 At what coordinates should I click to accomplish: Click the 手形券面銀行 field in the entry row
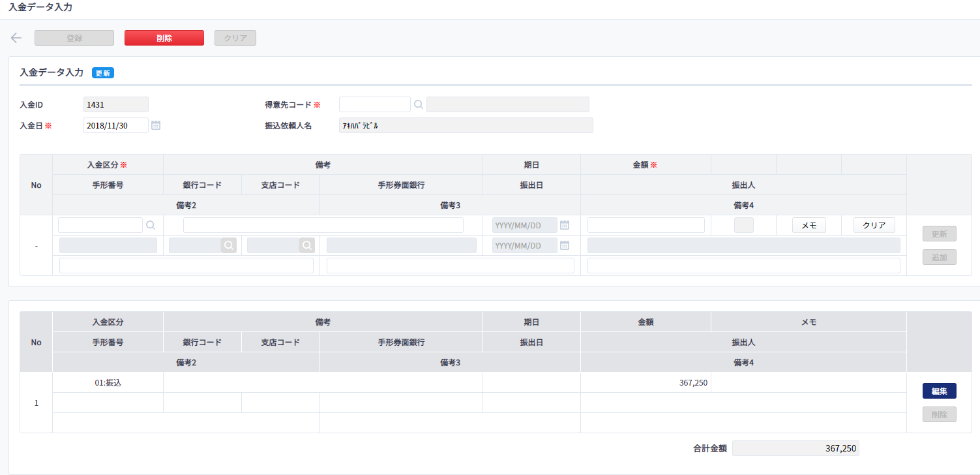tap(402, 245)
